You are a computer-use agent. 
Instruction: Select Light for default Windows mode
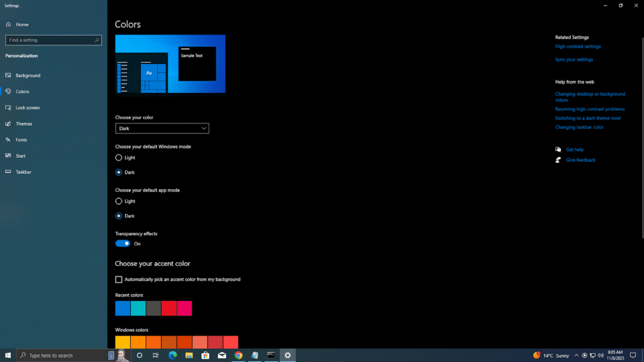point(119,158)
